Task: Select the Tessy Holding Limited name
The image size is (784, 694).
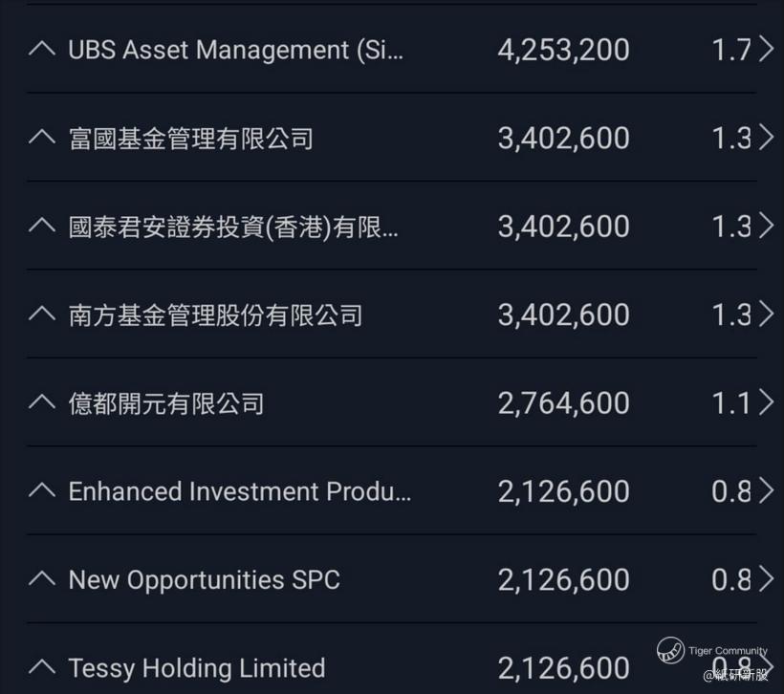Action: coord(197,668)
